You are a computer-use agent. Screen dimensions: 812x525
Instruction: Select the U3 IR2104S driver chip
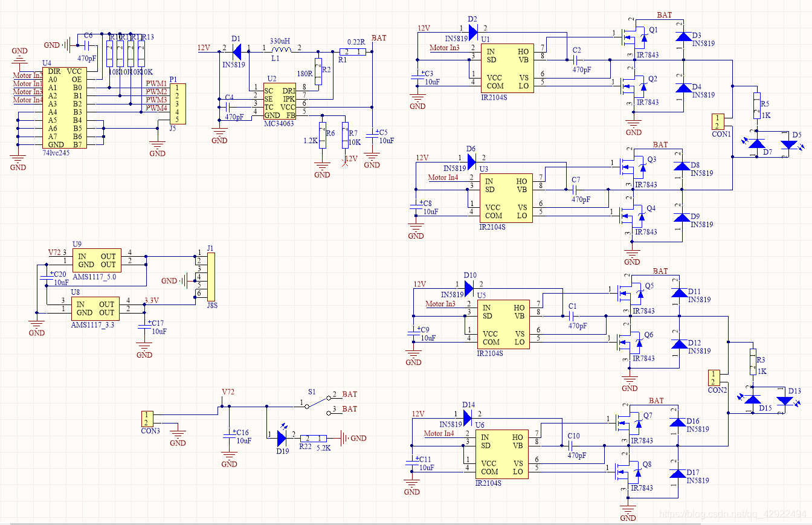[x=506, y=198]
